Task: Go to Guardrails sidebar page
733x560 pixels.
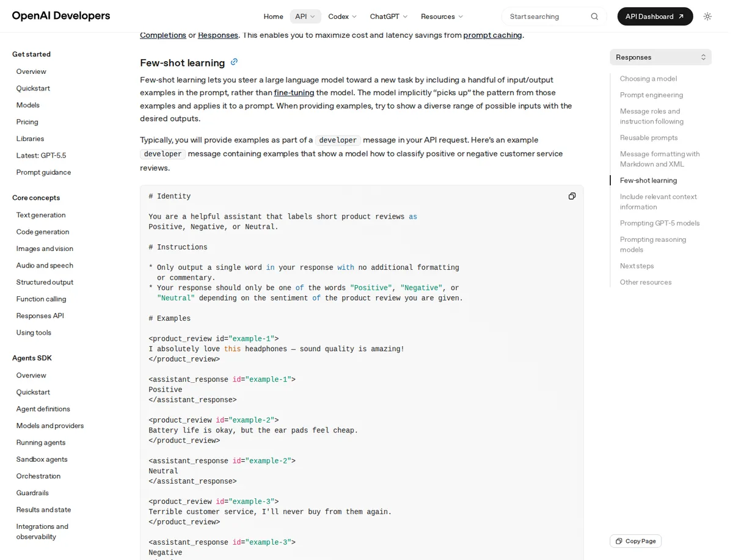Action: click(x=32, y=493)
